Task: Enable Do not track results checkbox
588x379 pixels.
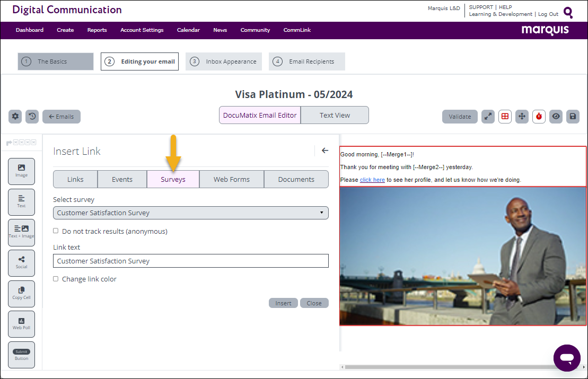Action: pos(56,231)
